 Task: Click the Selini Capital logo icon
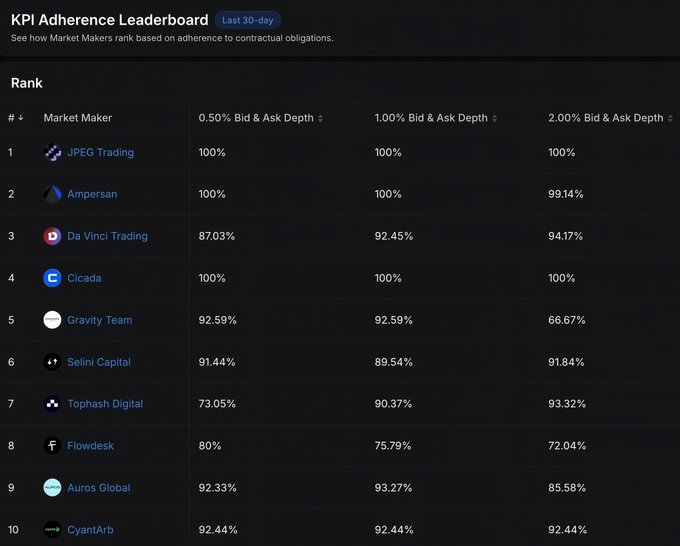coord(52,362)
